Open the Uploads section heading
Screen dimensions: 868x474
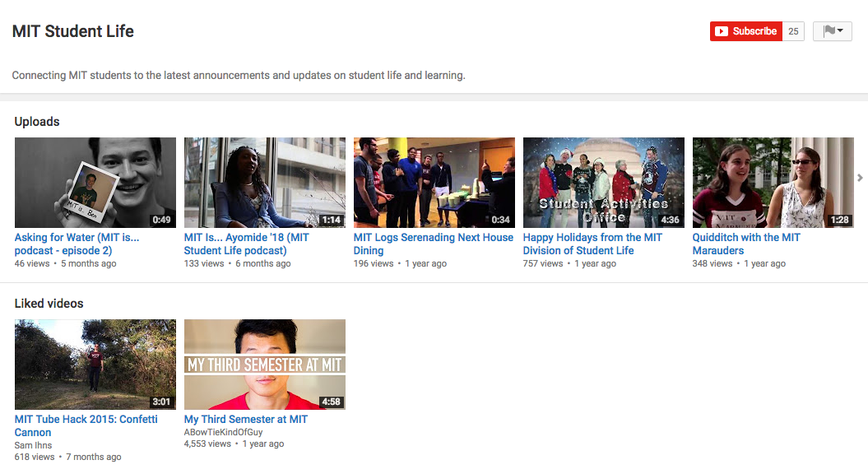point(37,122)
